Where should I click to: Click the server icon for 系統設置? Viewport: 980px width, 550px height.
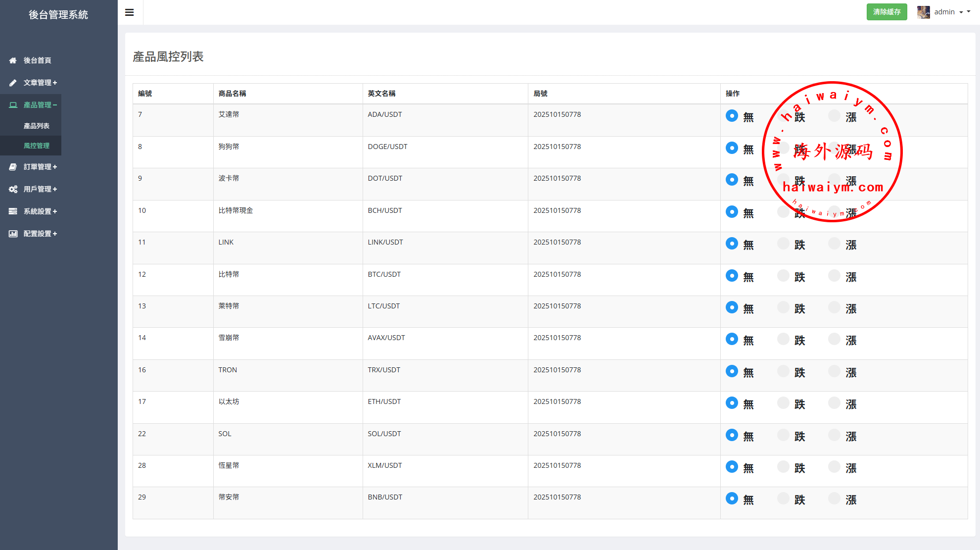[x=13, y=211]
